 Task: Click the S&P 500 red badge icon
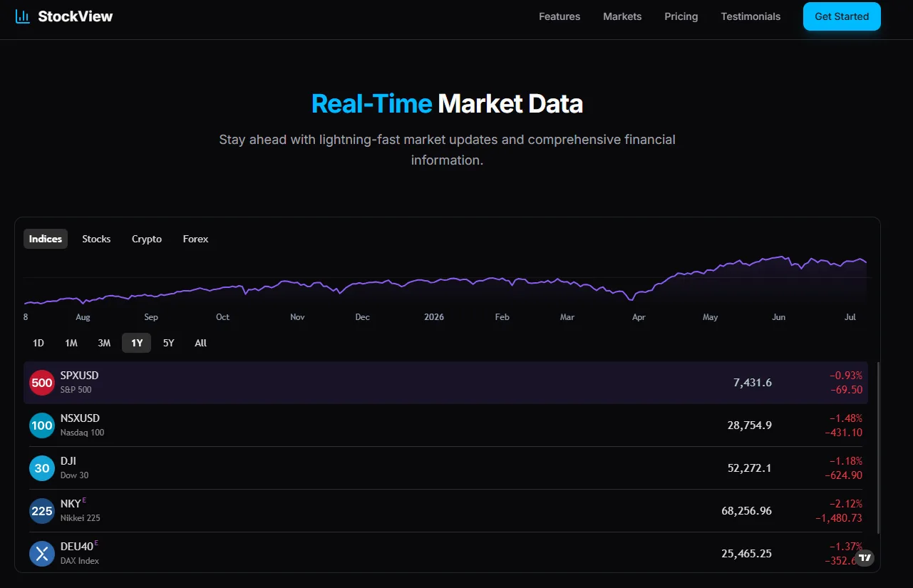[x=42, y=383]
